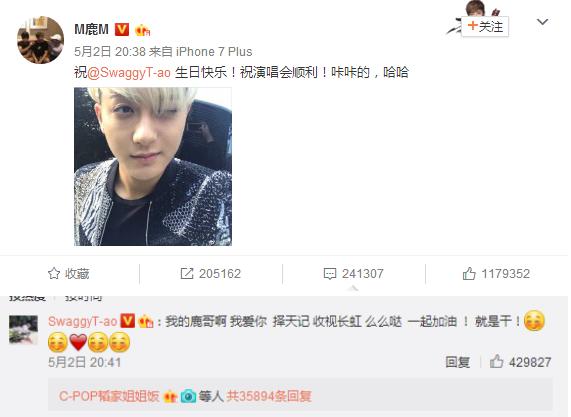Image resolution: width=571 pixels, height=417 pixels.
Task: Click the repost icon beside 205162
Action: click(187, 274)
